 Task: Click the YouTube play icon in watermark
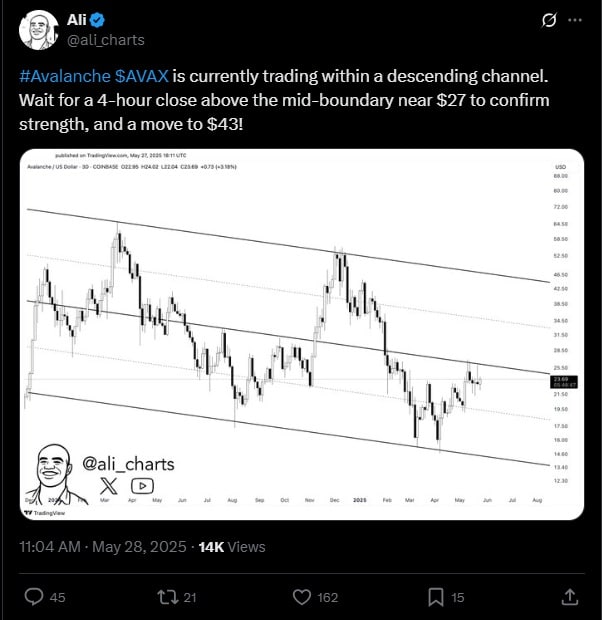point(142,485)
